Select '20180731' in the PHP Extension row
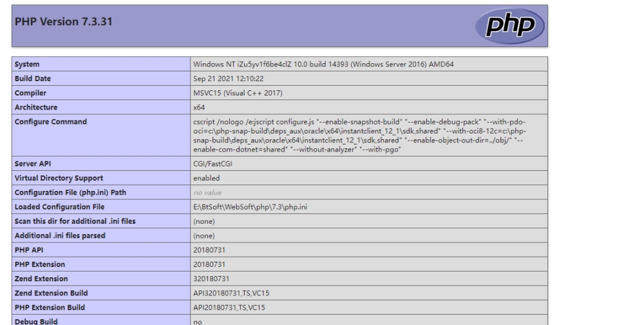 coord(209,264)
